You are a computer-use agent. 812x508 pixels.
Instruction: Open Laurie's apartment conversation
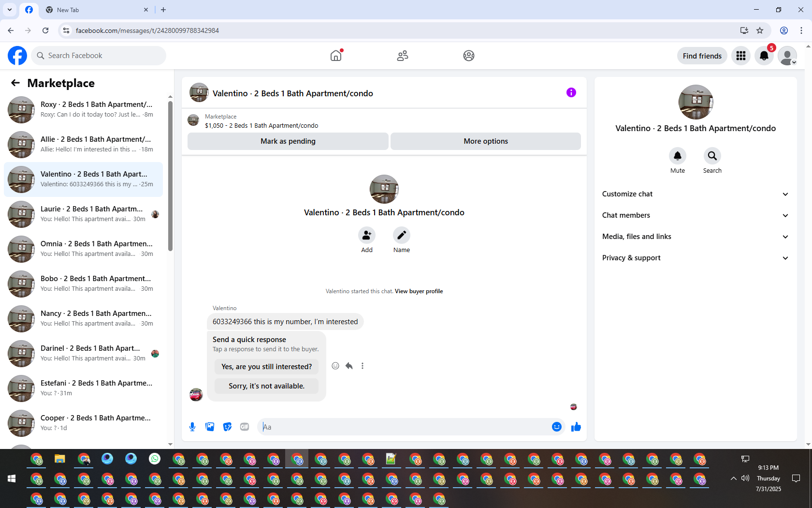[x=83, y=214]
